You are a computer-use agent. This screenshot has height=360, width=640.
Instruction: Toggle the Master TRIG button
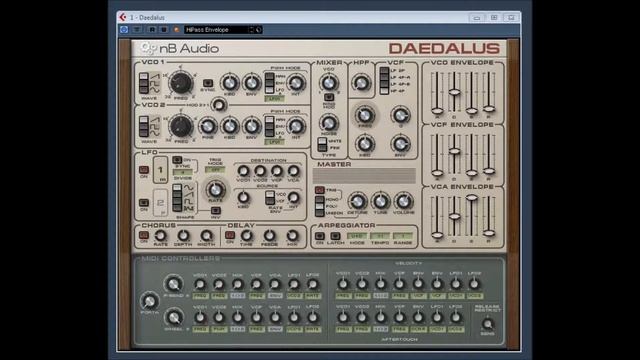[x=320, y=190]
